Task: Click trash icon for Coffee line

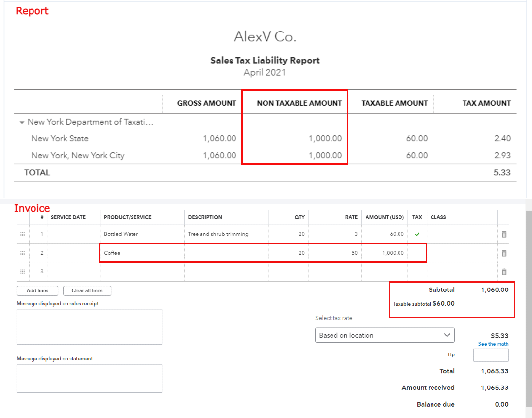Action: tap(504, 253)
